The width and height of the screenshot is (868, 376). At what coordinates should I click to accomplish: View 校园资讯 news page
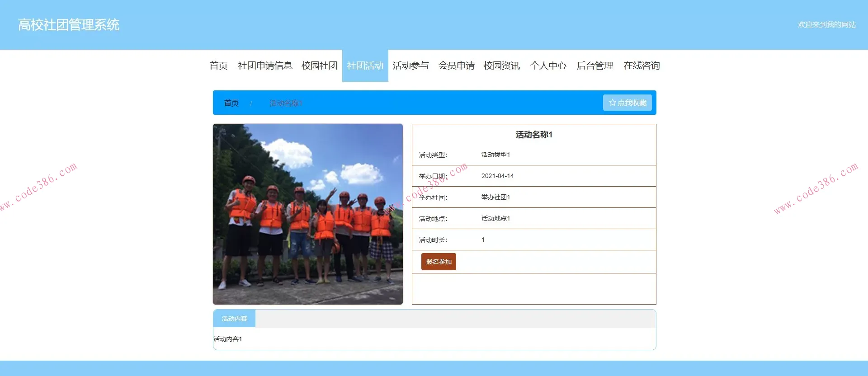click(501, 66)
